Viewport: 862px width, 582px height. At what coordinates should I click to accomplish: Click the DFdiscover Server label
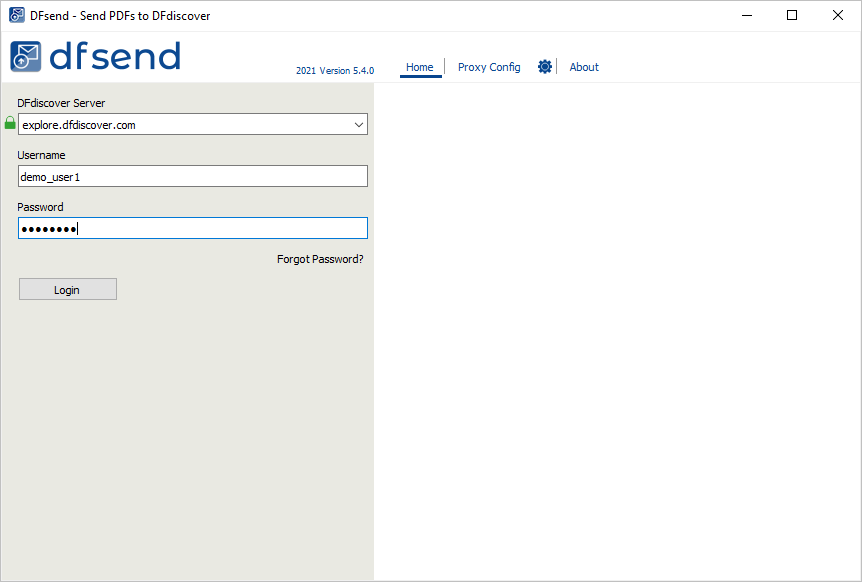[61, 103]
